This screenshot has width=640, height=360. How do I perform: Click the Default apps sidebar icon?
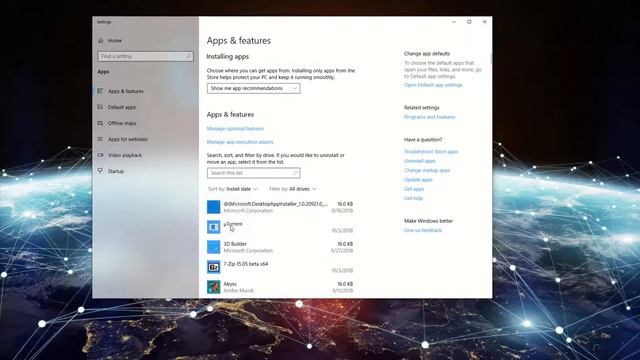pos(100,107)
